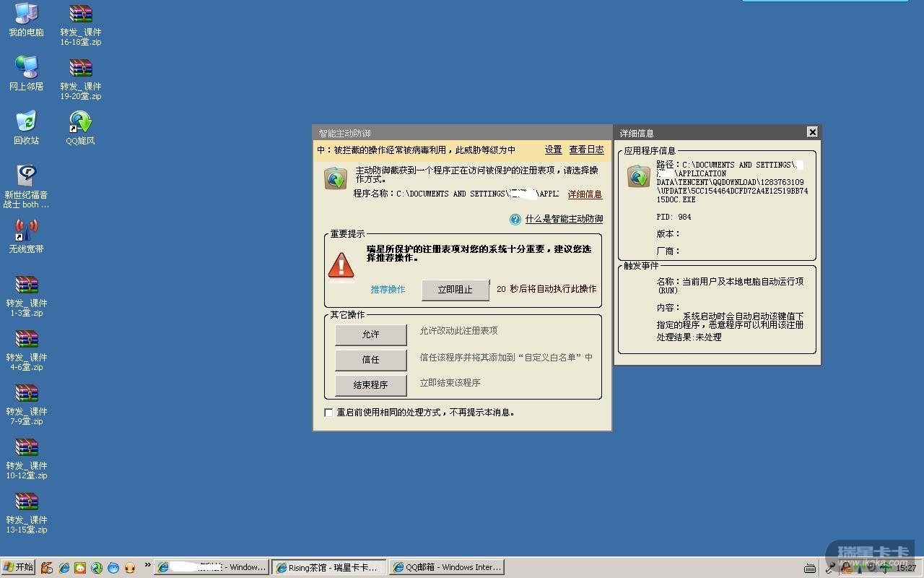Select the 转发_课件19-20堂.zip archive icon
The image size is (924, 578).
coord(80,79)
